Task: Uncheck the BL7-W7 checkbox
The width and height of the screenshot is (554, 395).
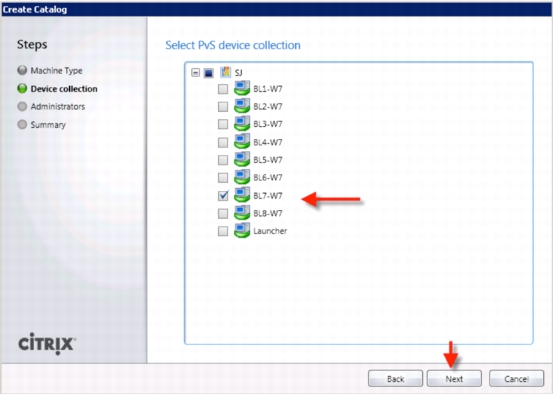Action: click(x=223, y=195)
